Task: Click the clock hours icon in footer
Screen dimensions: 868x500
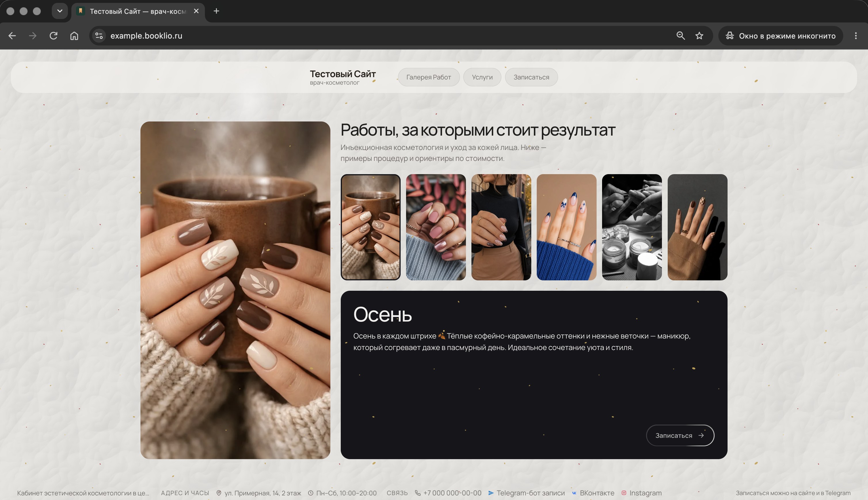Action: coord(311,493)
